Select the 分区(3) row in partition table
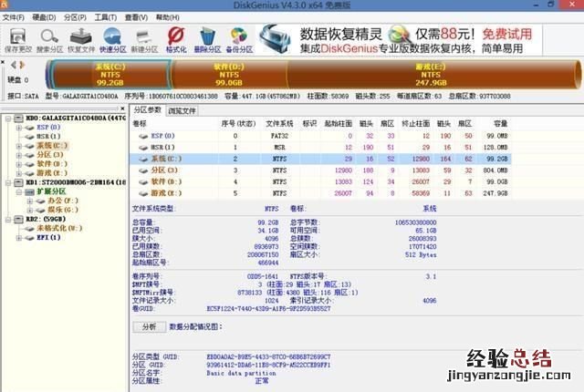The height and width of the screenshot is (392, 584). [320, 170]
